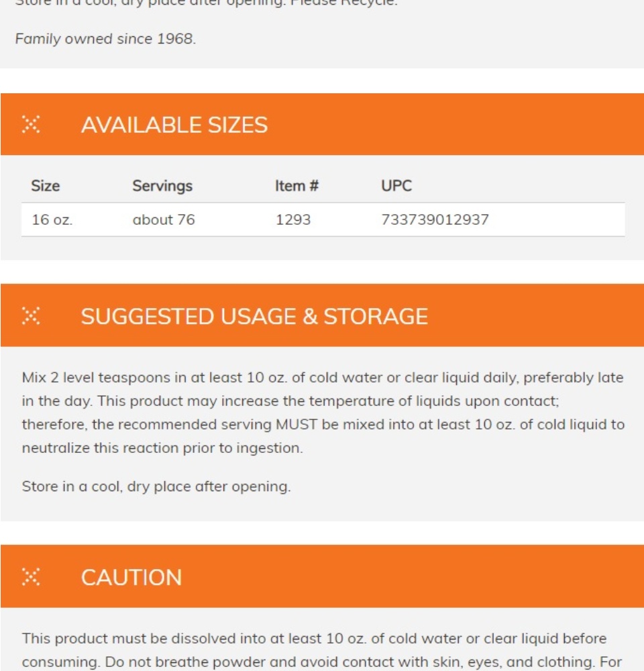
Task: Toggle the Caution section cross icon
Action: pos(31,577)
